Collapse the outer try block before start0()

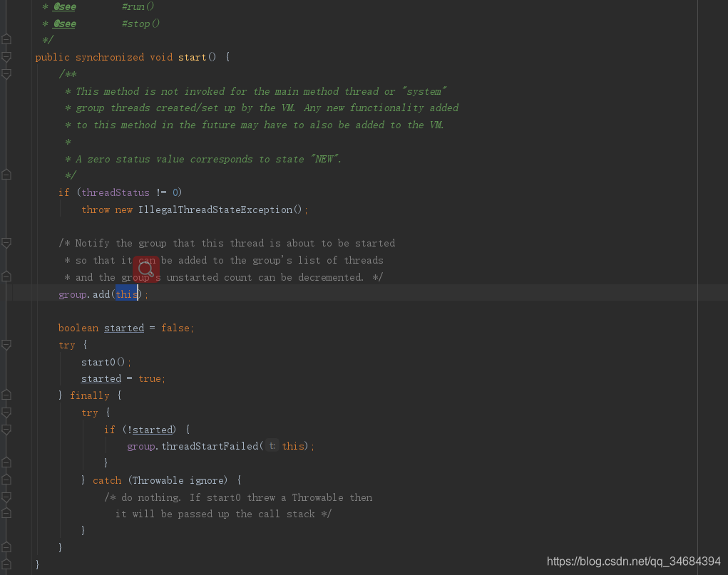click(6, 345)
